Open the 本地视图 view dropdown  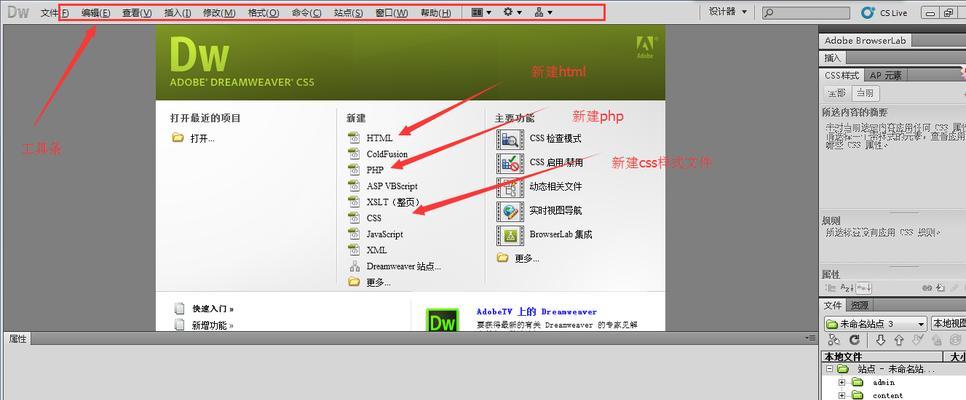tap(948, 324)
